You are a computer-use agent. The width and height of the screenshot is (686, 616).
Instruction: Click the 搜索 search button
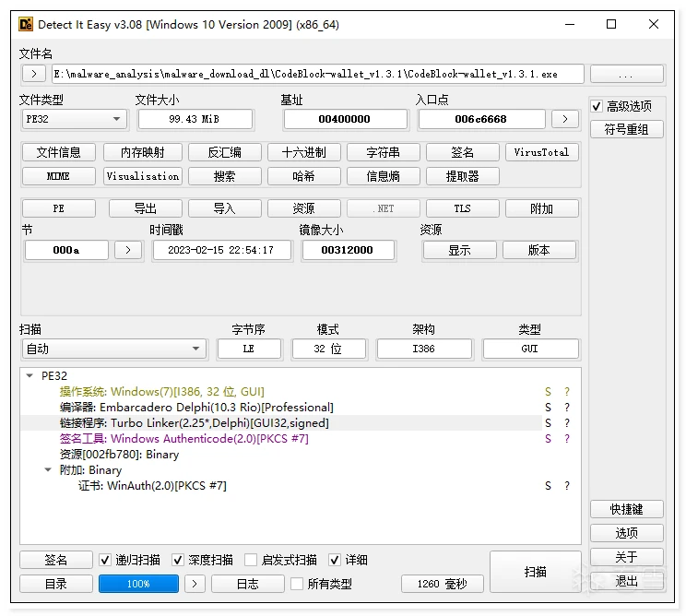point(224,176)
